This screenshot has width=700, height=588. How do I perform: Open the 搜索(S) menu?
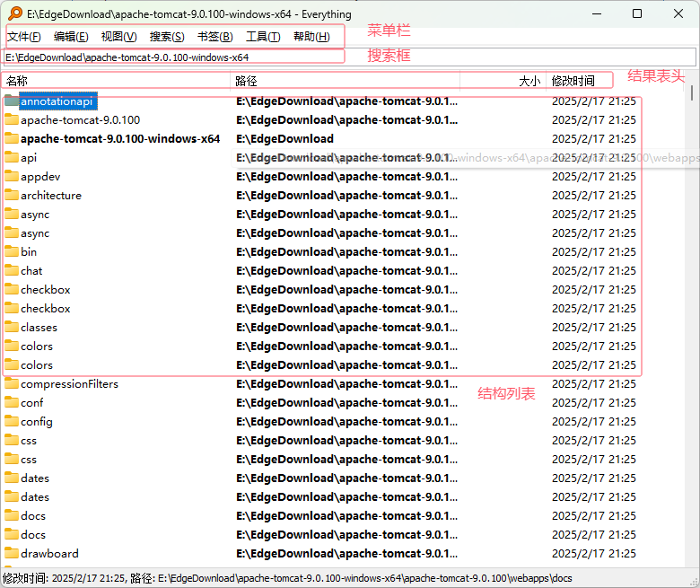167,37
